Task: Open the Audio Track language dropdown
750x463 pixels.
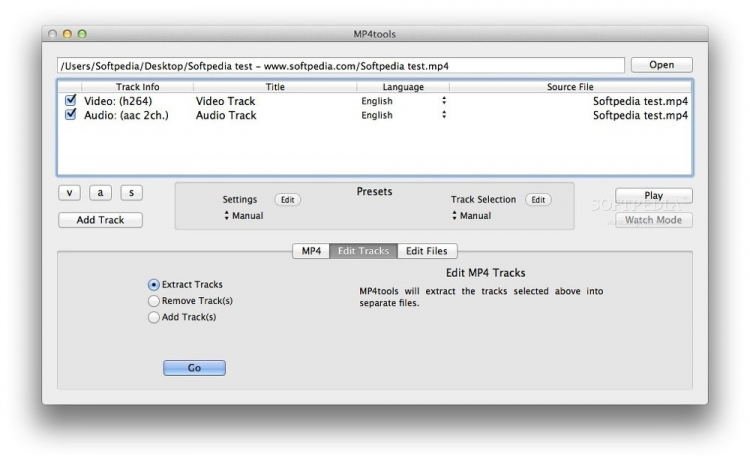Action: click(x=404, y=115)
